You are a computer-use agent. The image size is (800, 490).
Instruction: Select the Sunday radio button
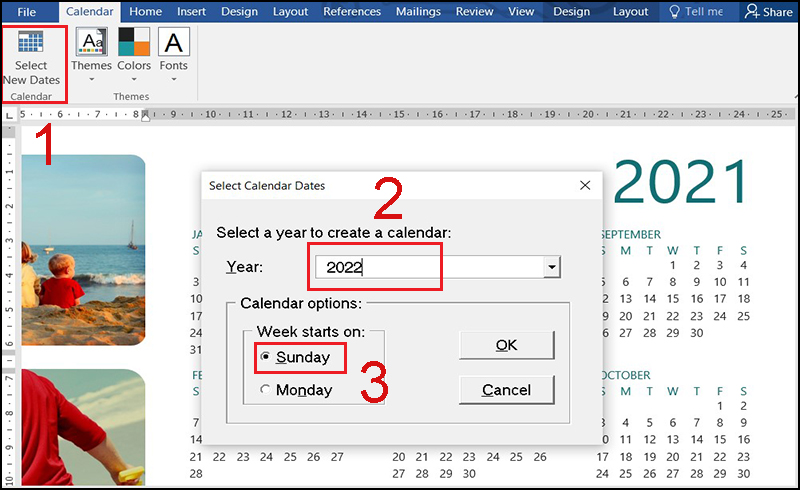(x=265, y=357)
